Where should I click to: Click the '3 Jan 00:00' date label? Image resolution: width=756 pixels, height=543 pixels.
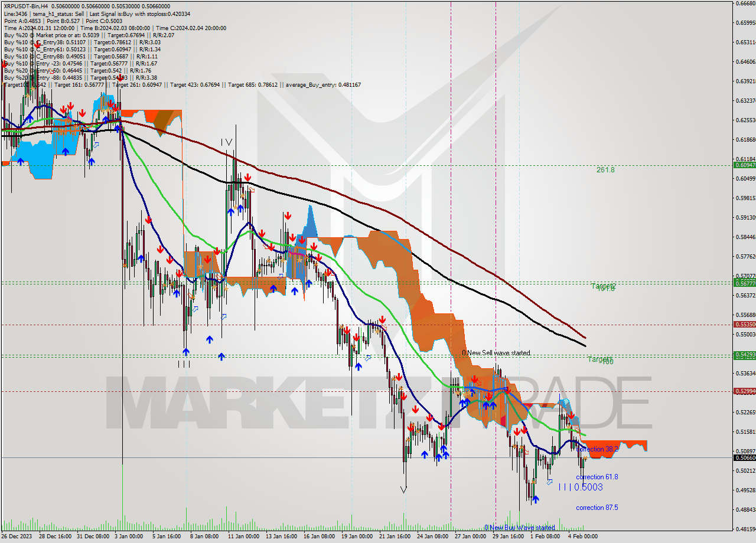(x=128, y=537)
